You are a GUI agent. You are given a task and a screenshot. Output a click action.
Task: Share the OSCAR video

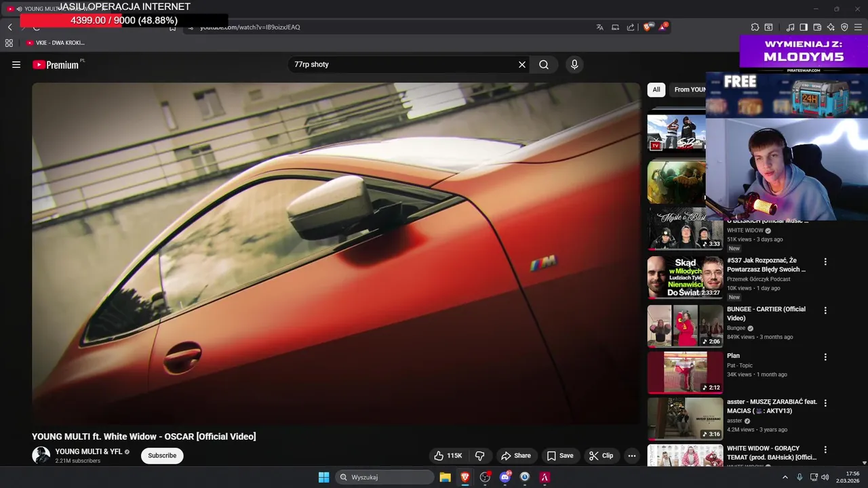515,455
